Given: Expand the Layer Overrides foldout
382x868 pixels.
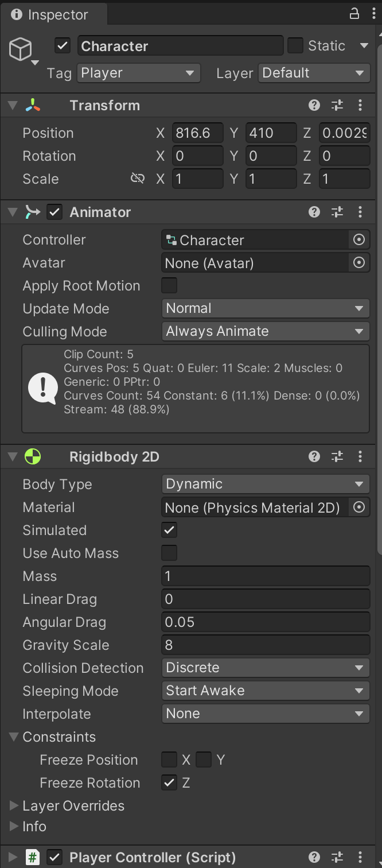Looking at the screenshot, I should pyautogui.click(x=14, y=805).
